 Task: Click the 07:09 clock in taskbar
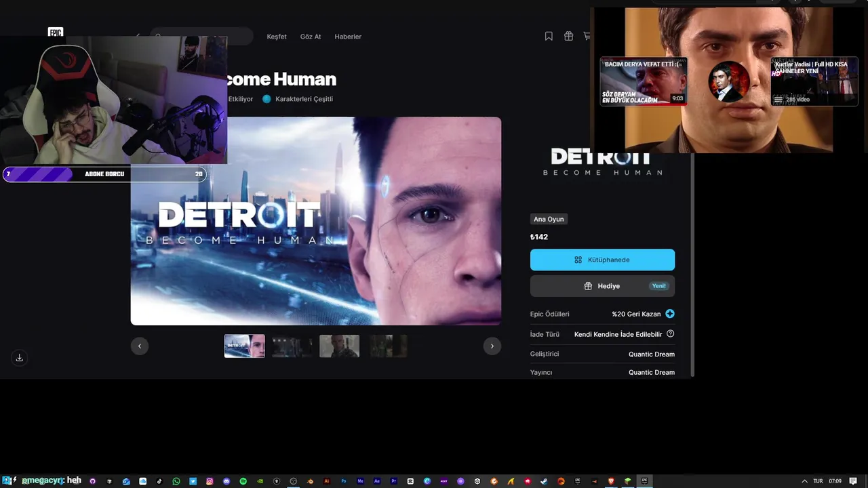[x=835, y=481]
